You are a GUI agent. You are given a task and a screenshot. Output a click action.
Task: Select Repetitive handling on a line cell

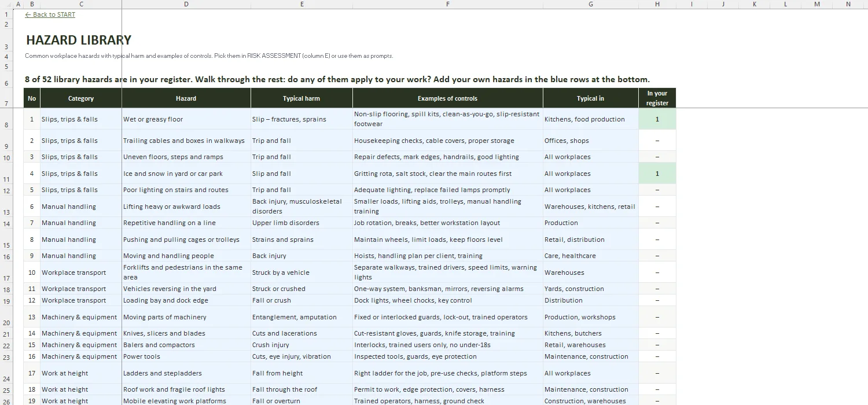pos(186,223)
